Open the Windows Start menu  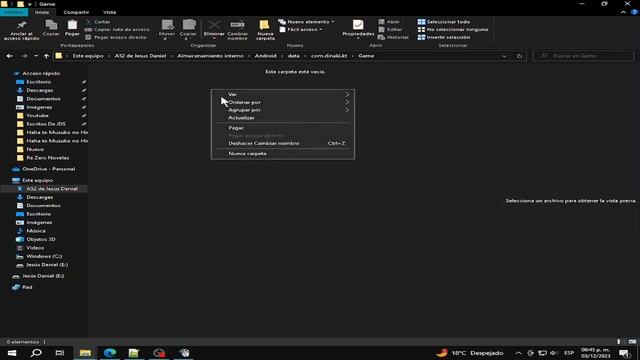(12, 353)
